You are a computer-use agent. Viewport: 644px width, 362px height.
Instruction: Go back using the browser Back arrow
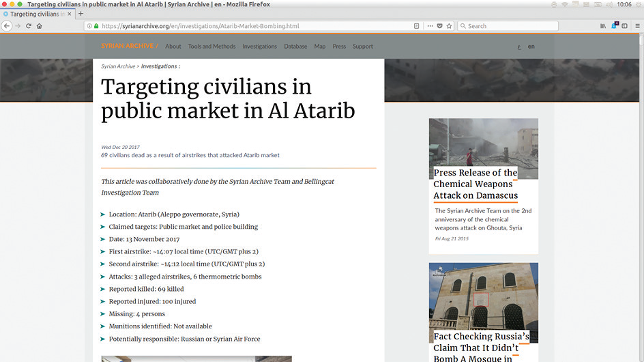pos(7,26)
